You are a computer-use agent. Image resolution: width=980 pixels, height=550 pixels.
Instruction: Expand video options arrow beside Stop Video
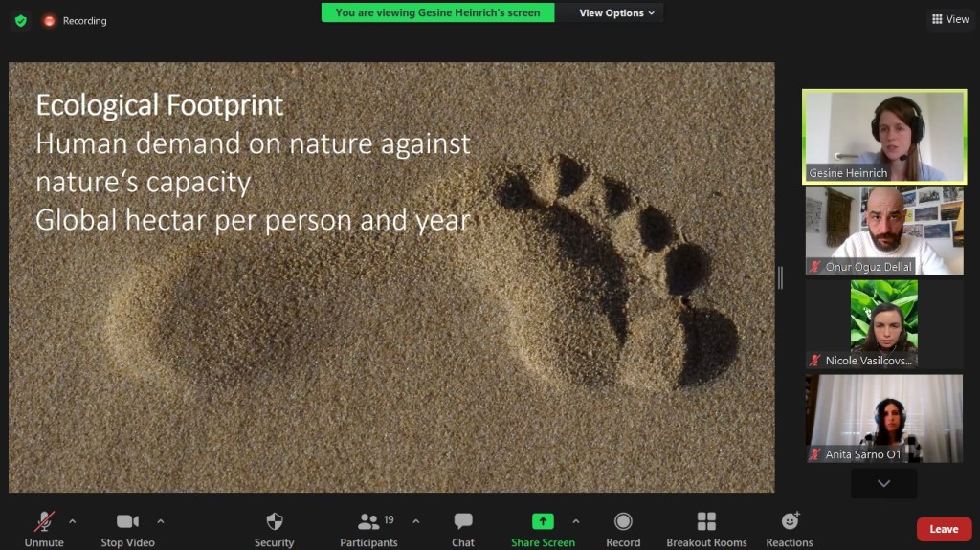click(x=161, y=521)
